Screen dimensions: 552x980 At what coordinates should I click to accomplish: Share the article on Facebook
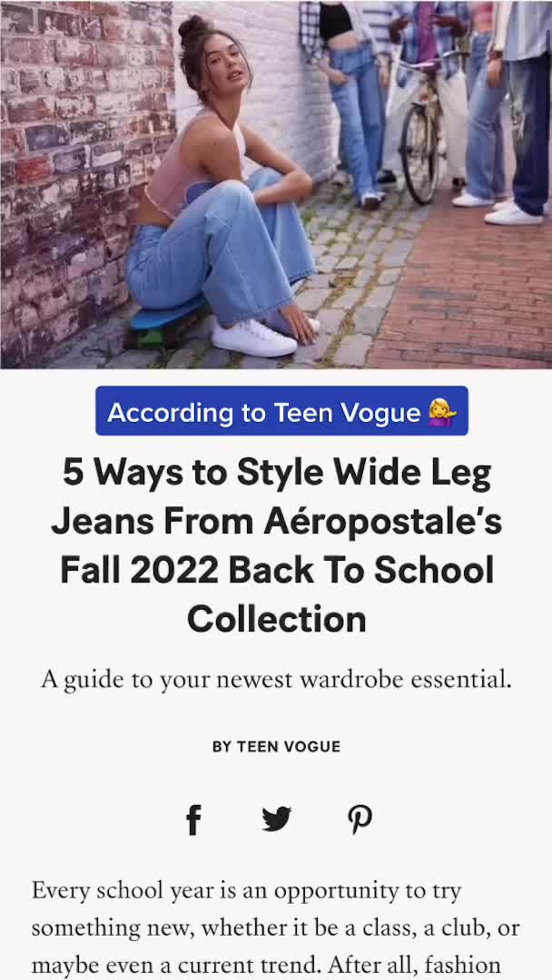tap(193, 819)
